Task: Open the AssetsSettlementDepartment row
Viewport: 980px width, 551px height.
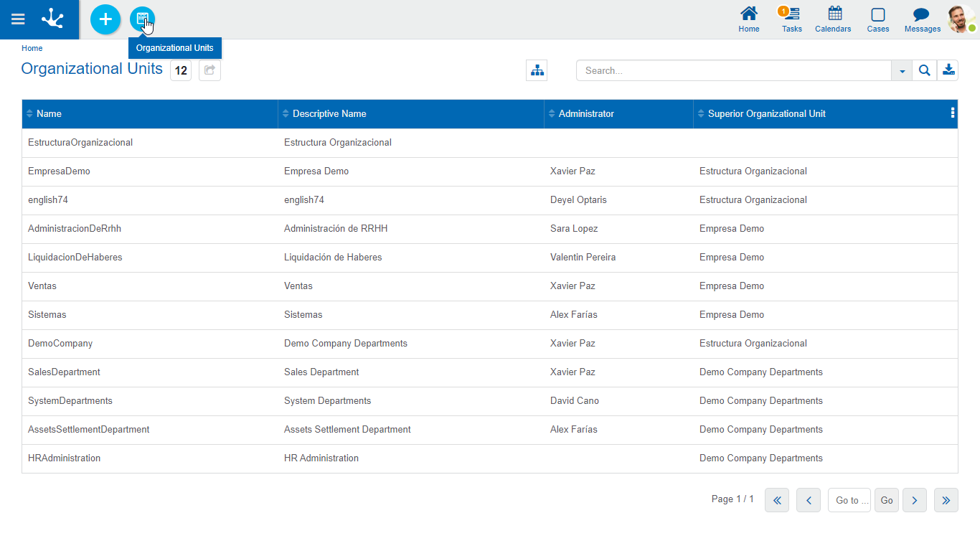Action: pyautogui.click(x=490, y=430)
